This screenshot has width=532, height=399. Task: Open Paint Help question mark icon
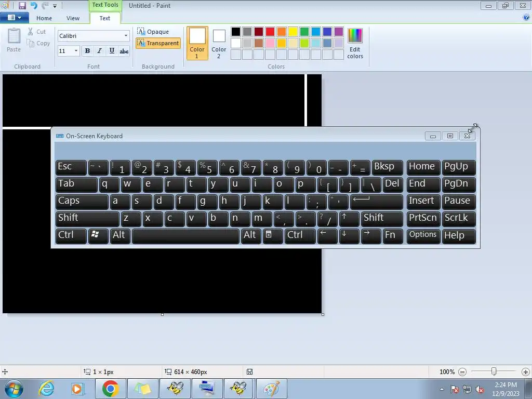pos(526,17)
